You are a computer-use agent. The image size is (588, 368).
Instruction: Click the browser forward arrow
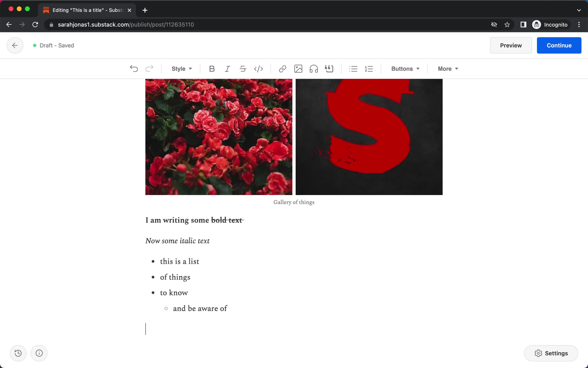[22, 25]
